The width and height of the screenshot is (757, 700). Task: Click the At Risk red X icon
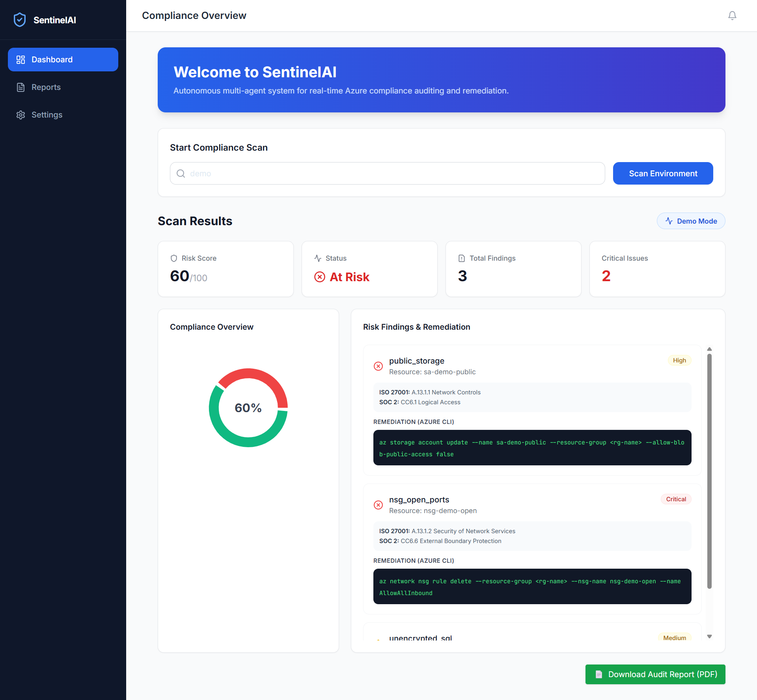pos(320,277)
